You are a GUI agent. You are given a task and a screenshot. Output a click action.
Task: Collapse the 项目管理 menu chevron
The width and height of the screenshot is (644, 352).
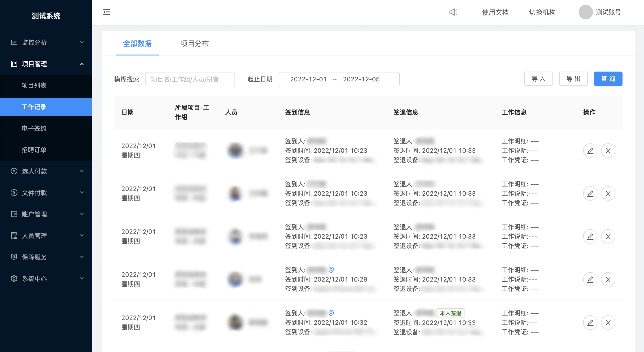tap(82, 64)
